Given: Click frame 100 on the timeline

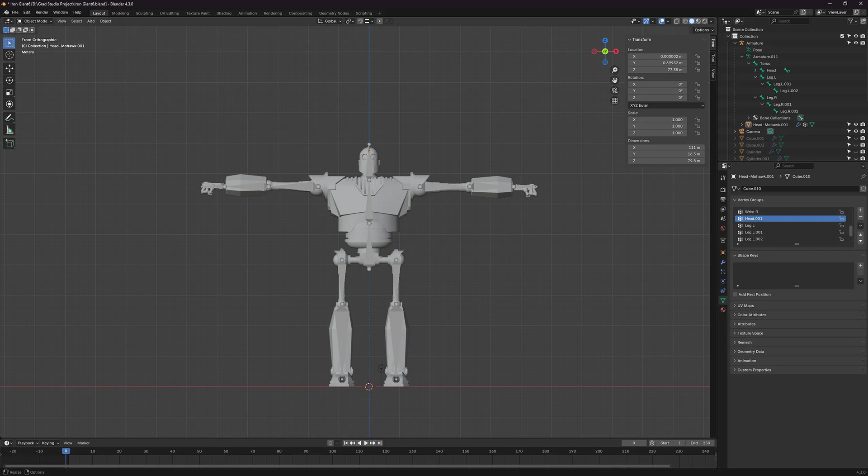Looking at the screenshot, I should [332, 452].
